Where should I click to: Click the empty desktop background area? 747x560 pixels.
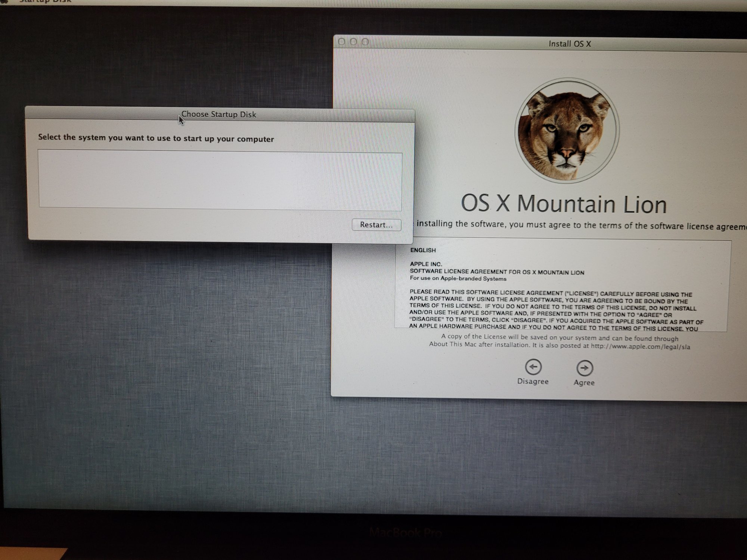[x=168, y=373]
